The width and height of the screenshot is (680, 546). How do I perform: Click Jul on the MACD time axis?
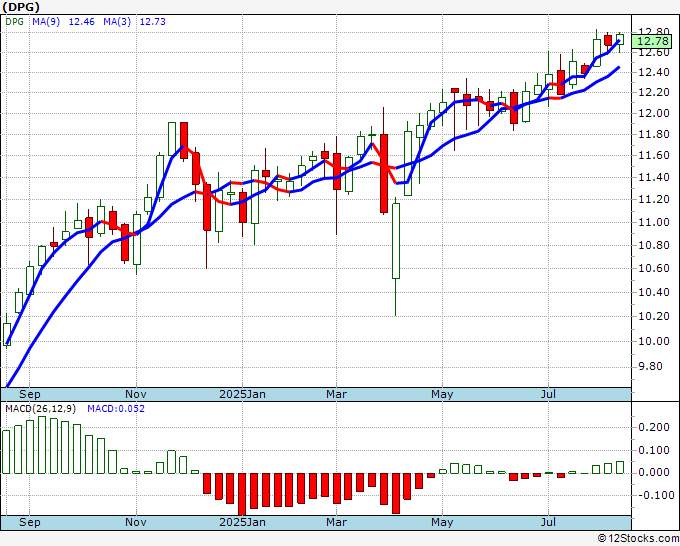click(549, 522)
